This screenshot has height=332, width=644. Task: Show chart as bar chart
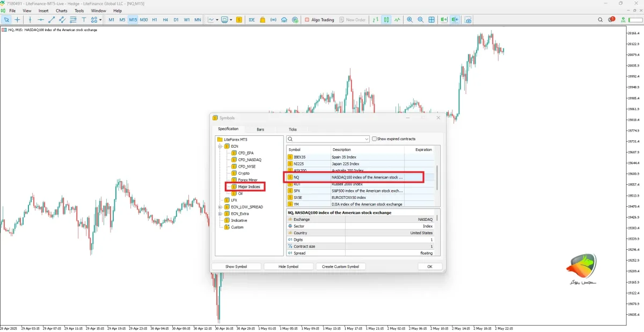coord(376,20)
